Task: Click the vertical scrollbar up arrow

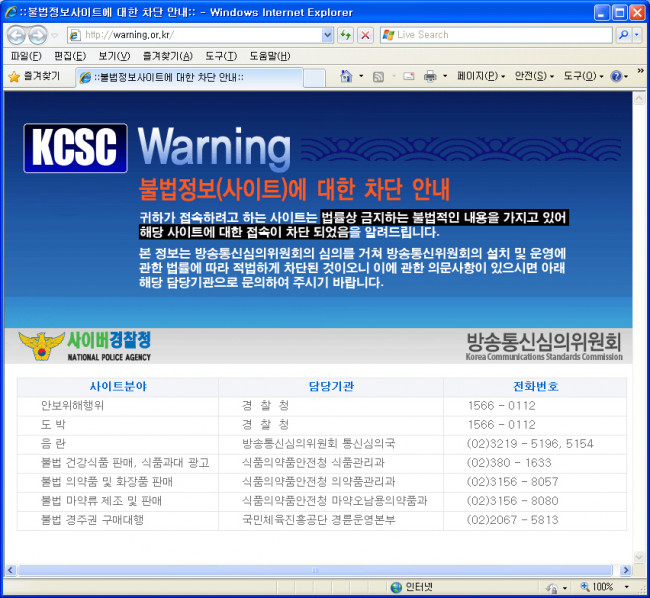Action: coord(639,98)
